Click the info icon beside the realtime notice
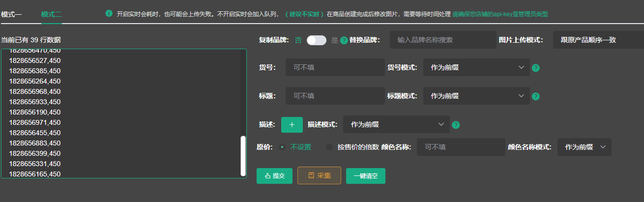 (x=109, y=14)
